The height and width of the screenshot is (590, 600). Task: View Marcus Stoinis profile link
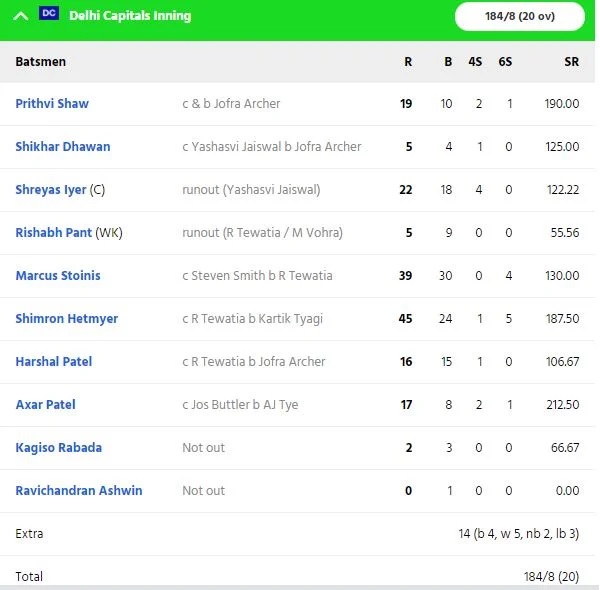[x=58, y=275]
